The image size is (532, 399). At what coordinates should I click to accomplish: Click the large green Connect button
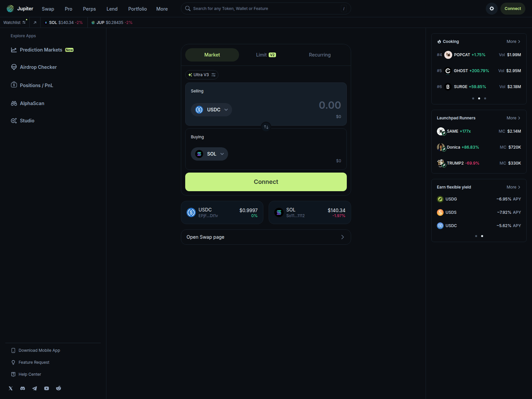(x=266, y=182)
